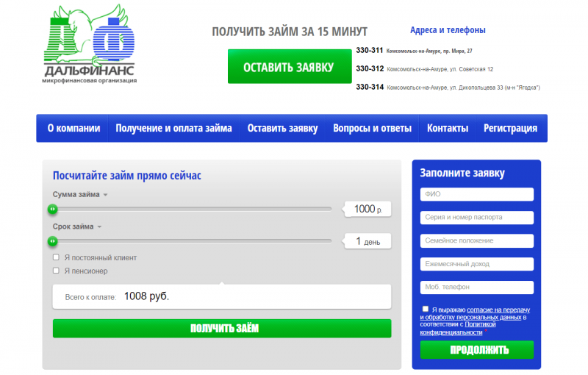Click the ПОЛУЧИТЬ ЗАЙМ ЗА 15 МИНУТ heading
This screenshot has height=375, width=588.
[x=290, y=32]
